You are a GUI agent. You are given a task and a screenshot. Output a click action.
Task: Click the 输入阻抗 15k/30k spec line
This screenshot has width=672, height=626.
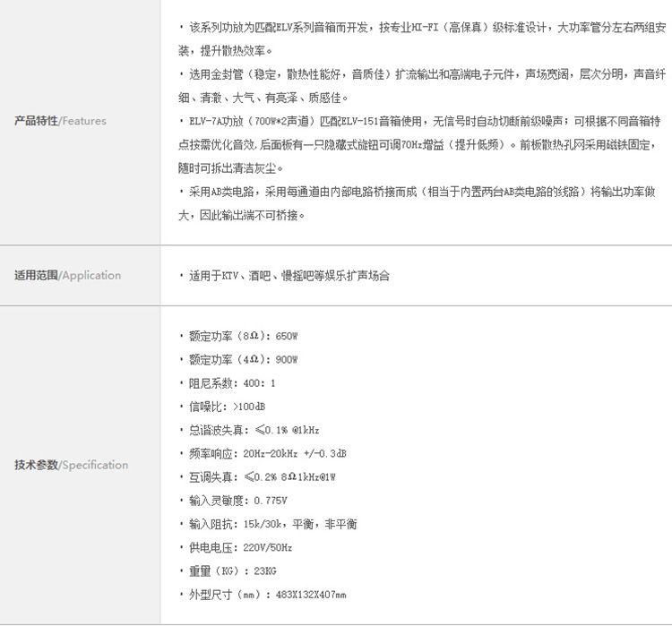click(268, 523)
